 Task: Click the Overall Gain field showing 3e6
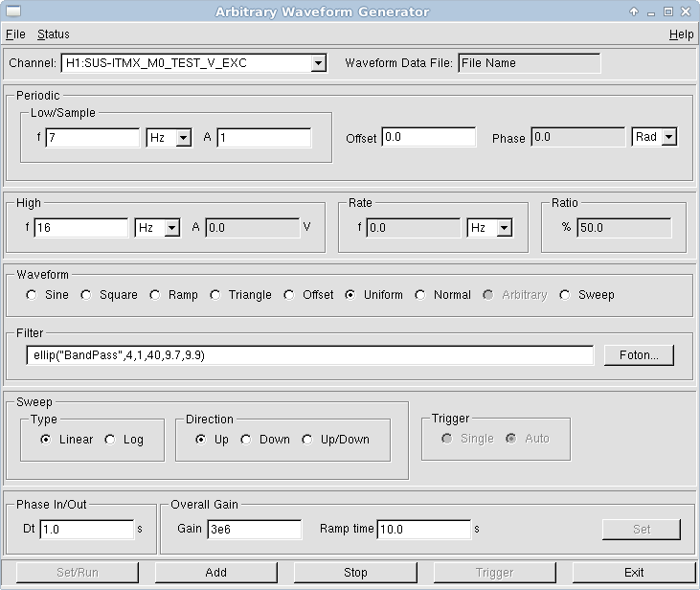(x=255, y=530)
